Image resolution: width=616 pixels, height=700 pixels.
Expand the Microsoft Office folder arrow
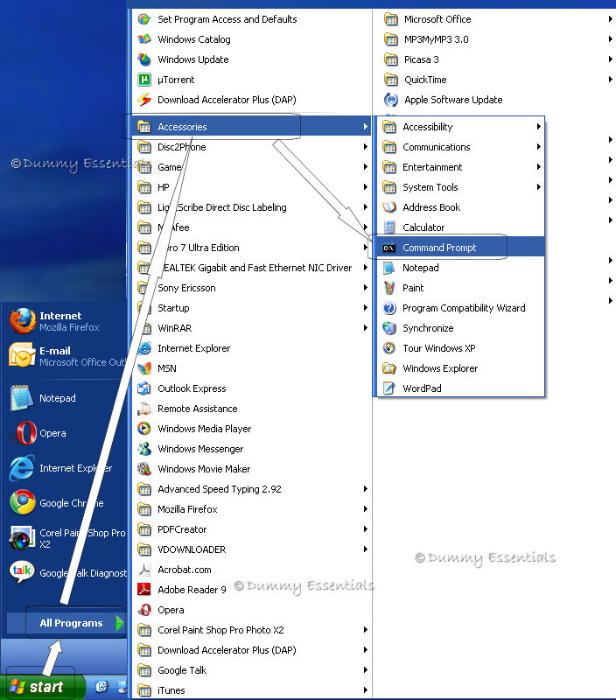(x=610, y=19)
